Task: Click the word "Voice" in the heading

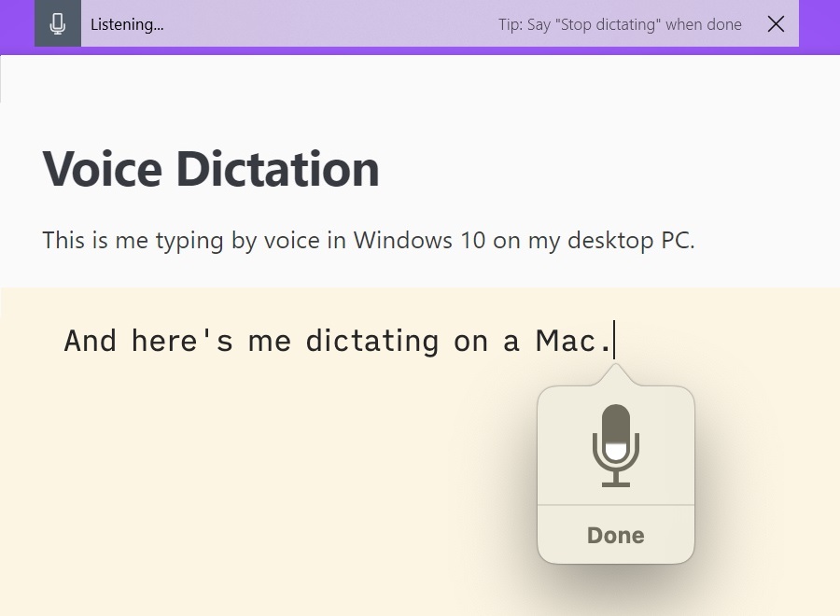Action: (x=102, y=169)
